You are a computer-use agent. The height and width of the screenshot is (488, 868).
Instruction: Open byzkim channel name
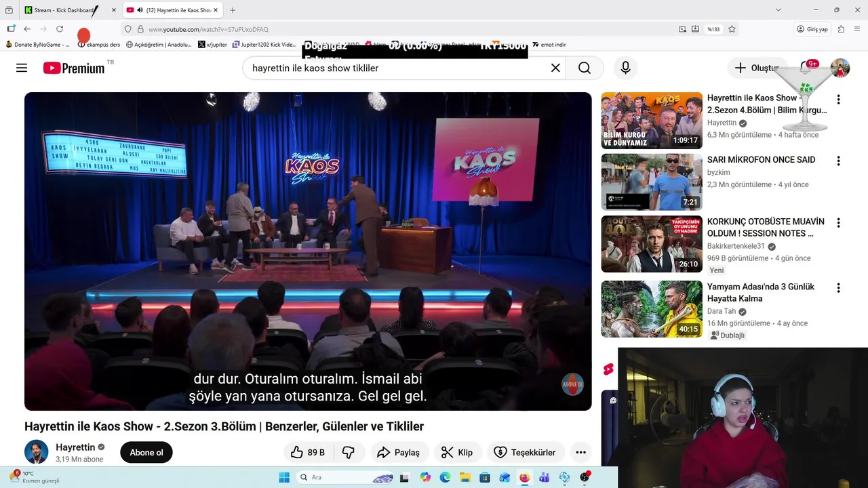coord(719,172)
